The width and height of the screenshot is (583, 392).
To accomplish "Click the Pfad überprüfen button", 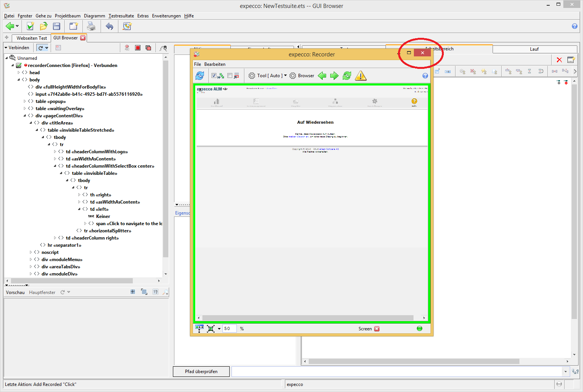I will coord(201,372).
